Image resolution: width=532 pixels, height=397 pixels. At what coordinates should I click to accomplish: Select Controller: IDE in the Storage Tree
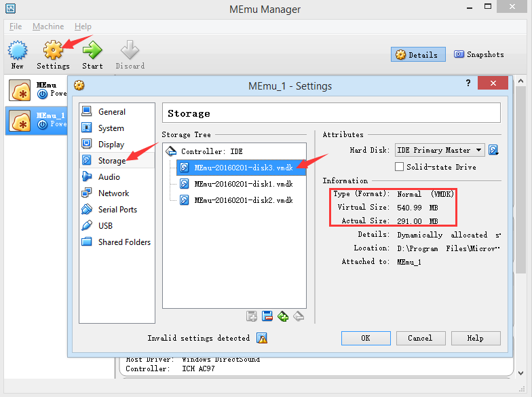pyautogui.click(x=211, y=151)
